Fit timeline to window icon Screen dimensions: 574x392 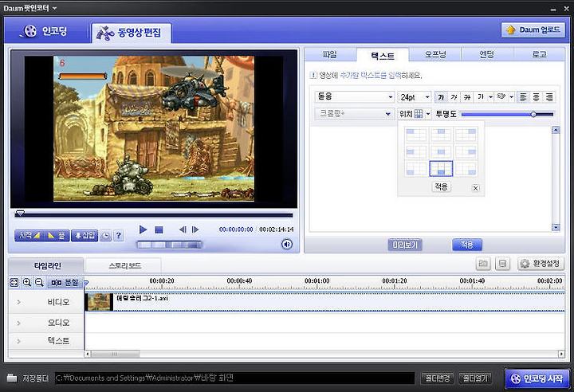14,282
